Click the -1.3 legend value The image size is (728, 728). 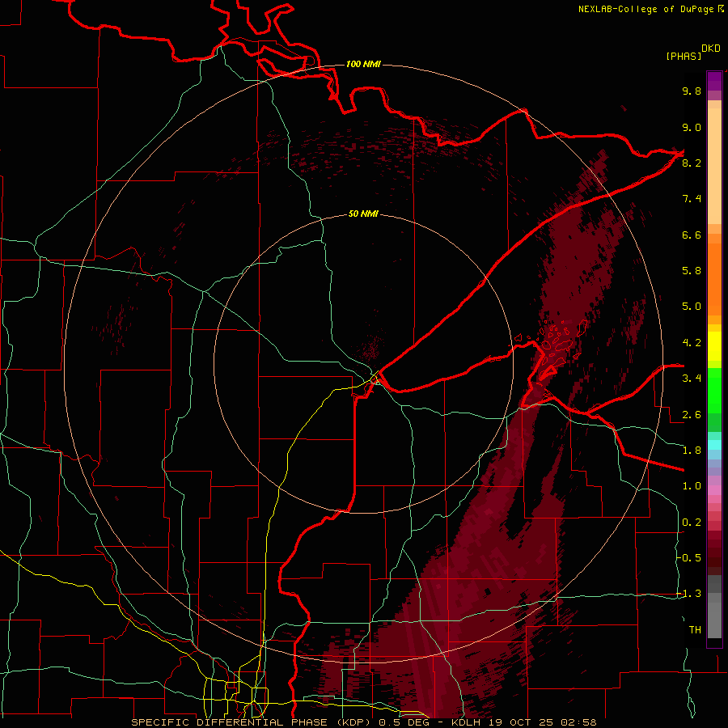click(x=689, y=594)
